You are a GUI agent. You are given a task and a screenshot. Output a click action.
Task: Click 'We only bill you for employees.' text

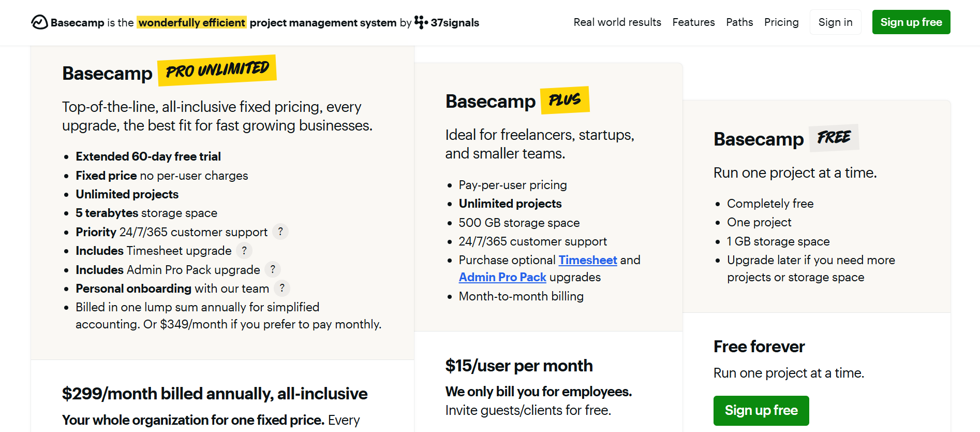pos(539,392)
